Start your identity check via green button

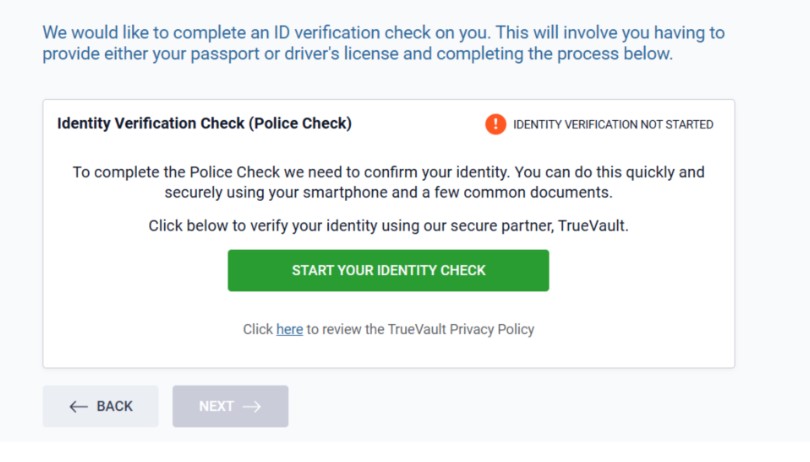coord(388,270)
